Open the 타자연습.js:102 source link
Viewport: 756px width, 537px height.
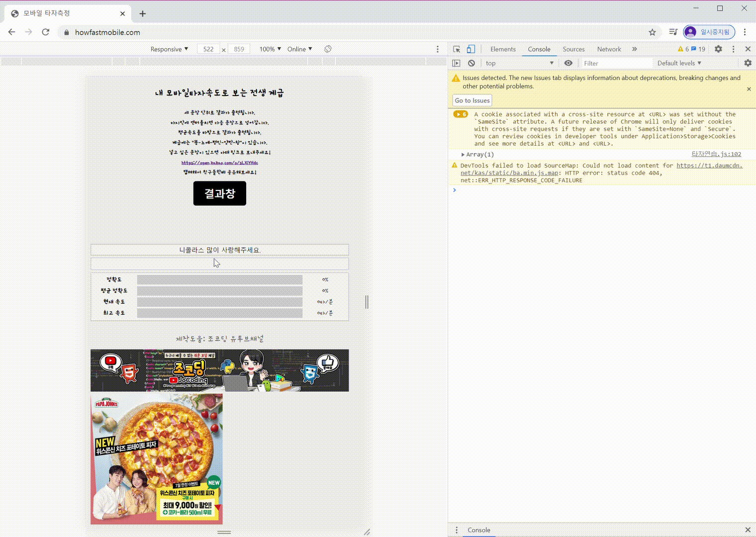(x=716, y=154)
